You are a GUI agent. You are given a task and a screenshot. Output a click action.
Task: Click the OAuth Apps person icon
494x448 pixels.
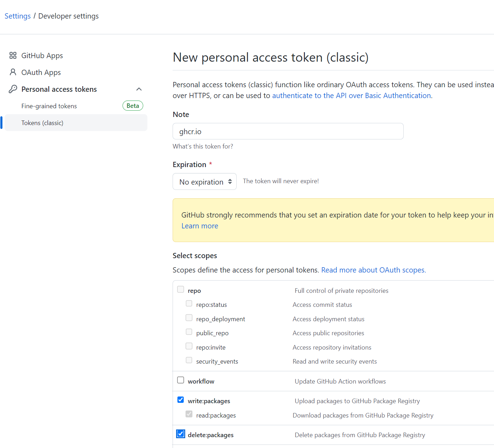click(x=13, y=72)
